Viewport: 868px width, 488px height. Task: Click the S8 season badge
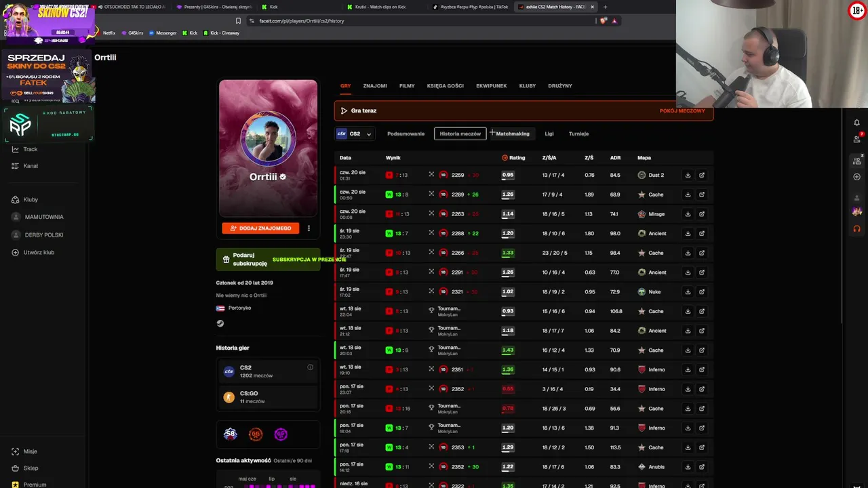[231, 434]
